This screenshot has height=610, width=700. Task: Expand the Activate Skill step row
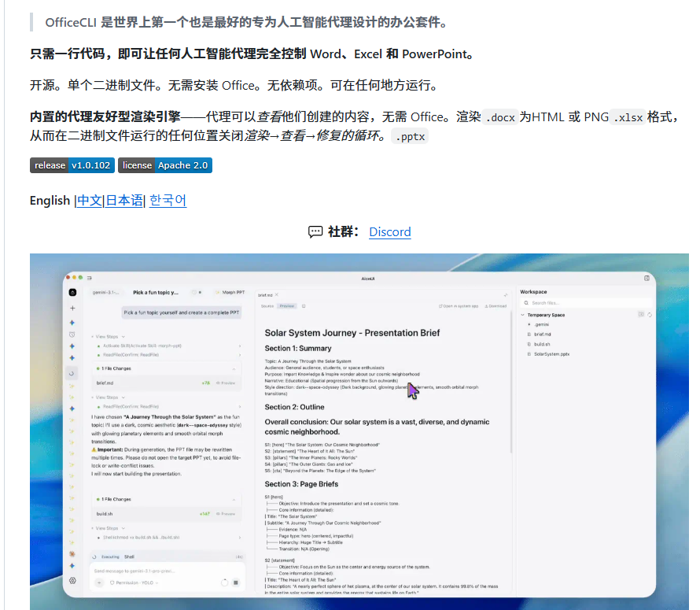[168, 346]
